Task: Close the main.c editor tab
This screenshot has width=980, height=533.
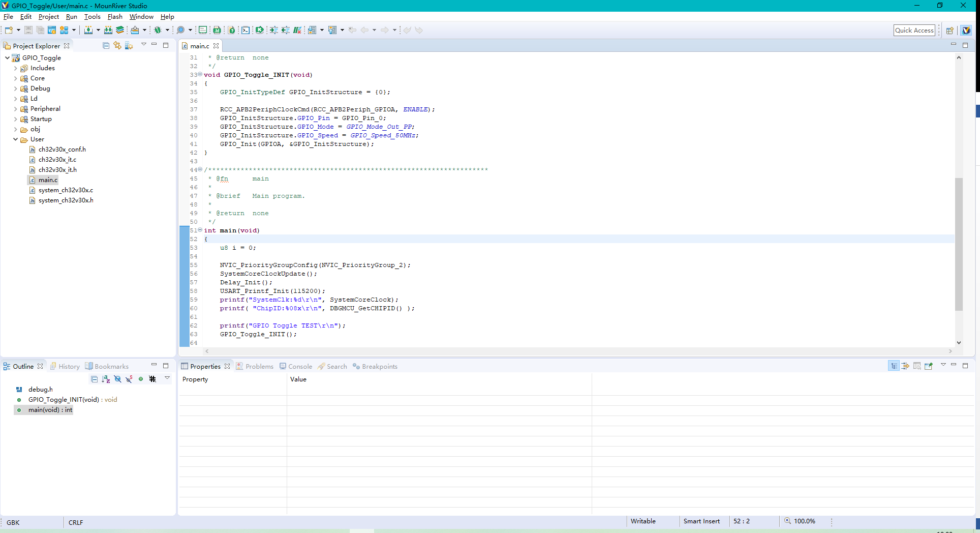Action: coord(216,46)
